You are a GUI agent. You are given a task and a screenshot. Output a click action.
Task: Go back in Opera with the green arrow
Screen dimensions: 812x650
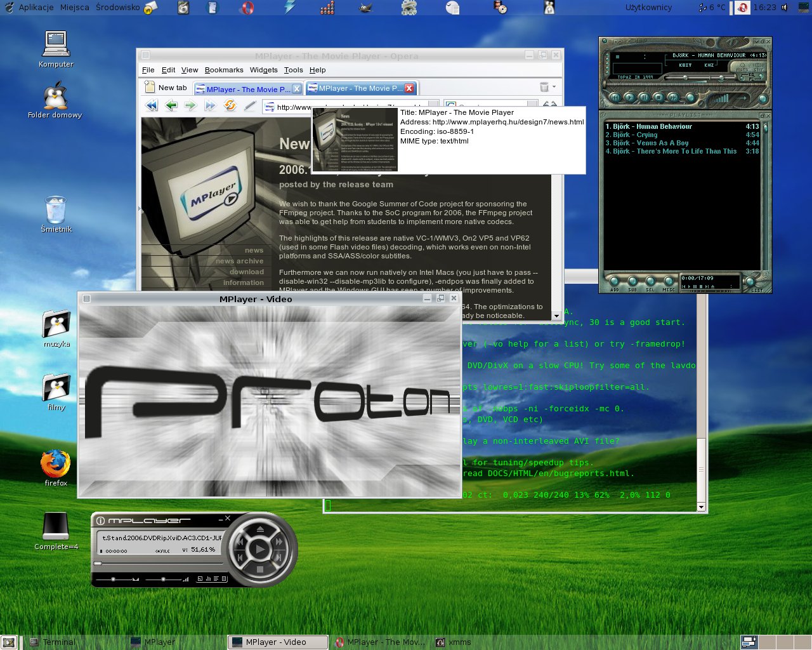coord(171,106)
